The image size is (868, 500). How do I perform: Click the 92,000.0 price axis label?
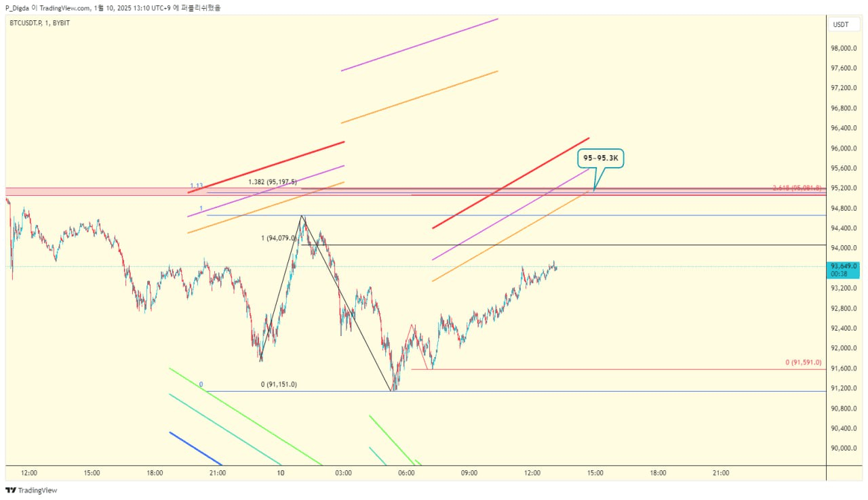(844, 348)
